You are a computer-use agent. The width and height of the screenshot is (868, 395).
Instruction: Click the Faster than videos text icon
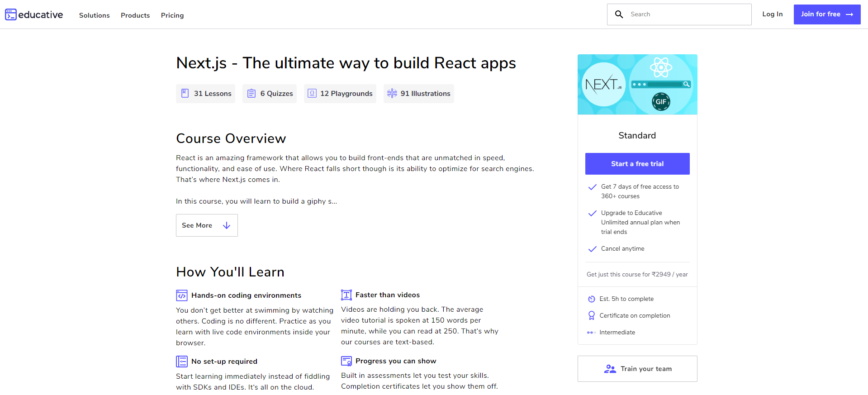click(x=346, y=295)
